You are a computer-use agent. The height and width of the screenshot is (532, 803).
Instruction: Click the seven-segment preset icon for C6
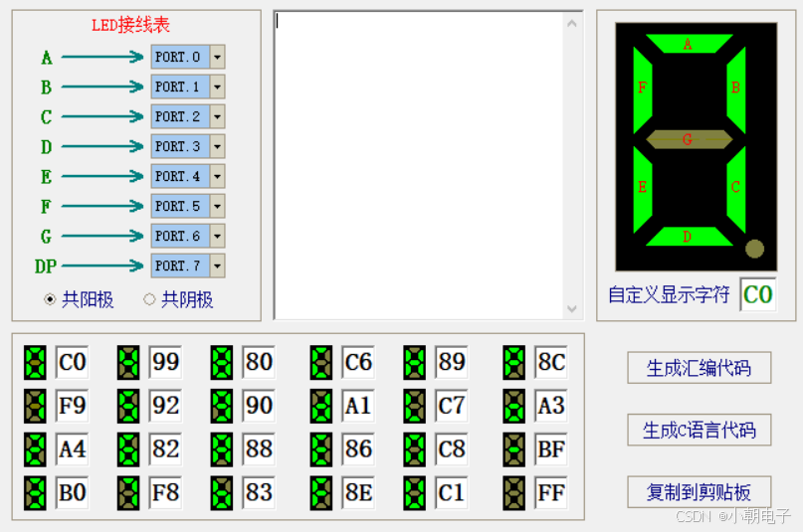[x=320, y=362]
